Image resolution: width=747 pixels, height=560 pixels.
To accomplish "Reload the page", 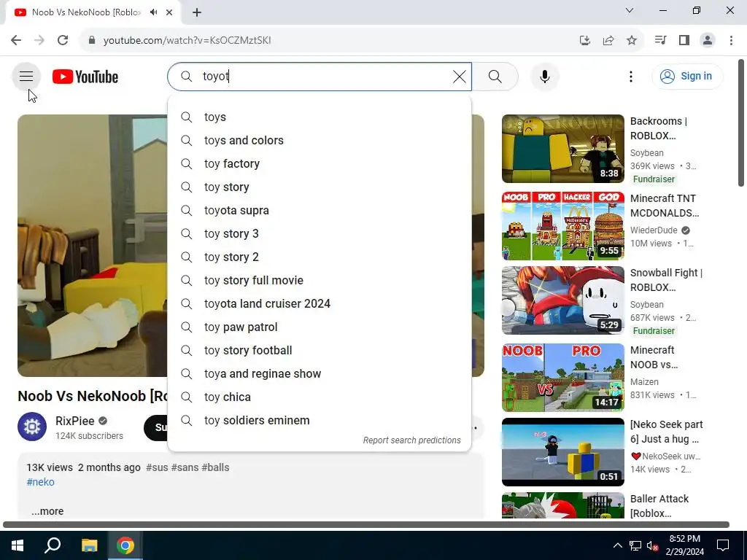I will (x=63, y=40).
